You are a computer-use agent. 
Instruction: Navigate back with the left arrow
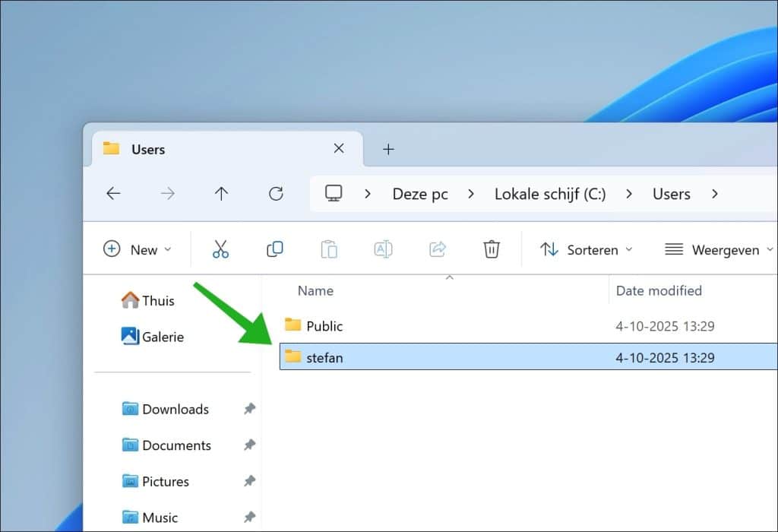click(113, 194)
